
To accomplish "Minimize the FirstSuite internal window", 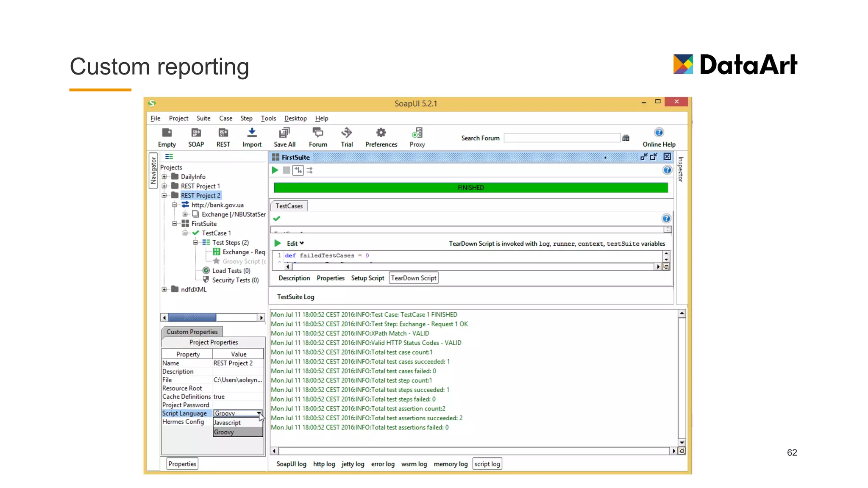I will tap(644, 157).
